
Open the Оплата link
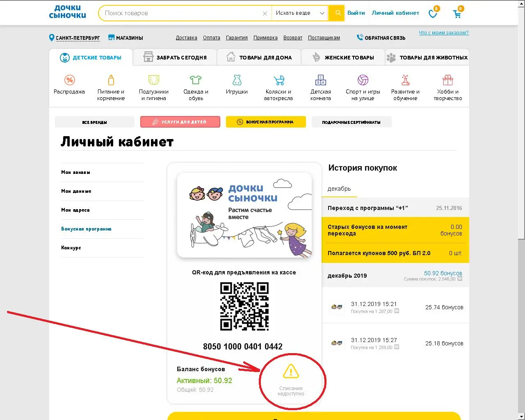coord(212,38)
